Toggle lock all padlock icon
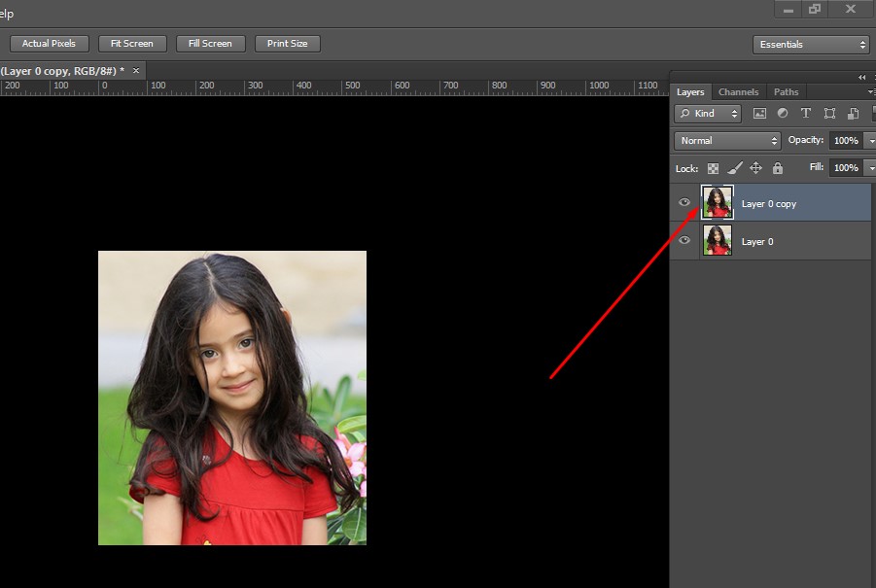Screen dimensions: 876x588 [x=778, y=168]
